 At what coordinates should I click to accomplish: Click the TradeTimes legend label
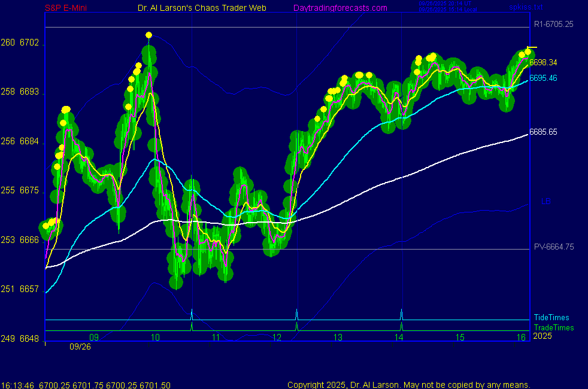click(x=554, y=327)
